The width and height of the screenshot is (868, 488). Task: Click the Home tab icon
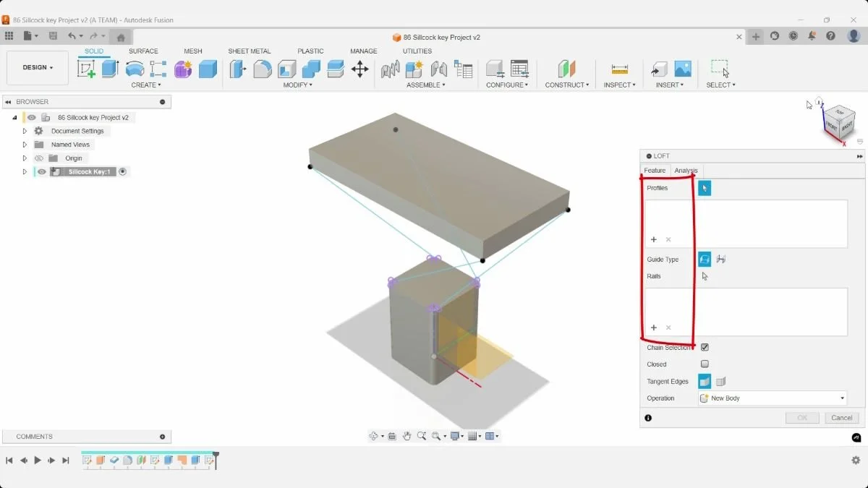pos(121,37)
